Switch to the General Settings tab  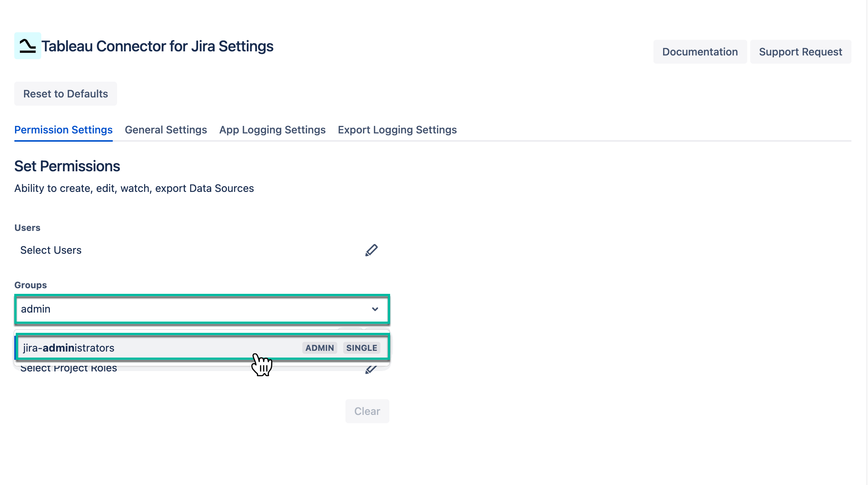tap(166, 130)
